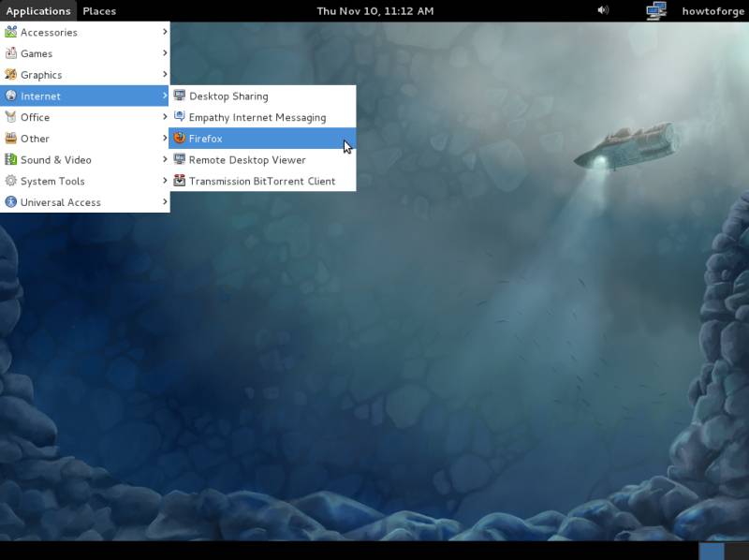Select Remote Desktop Viewer entry

tap(262, 159)
